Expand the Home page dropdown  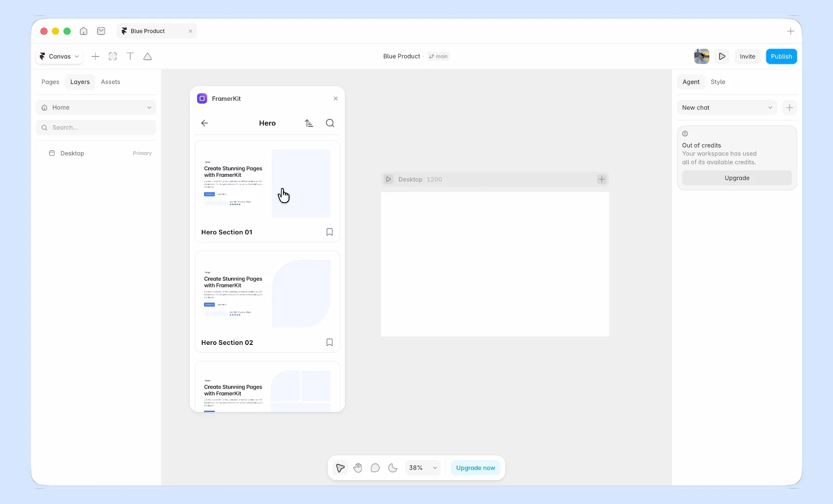[x=96, y=108]
